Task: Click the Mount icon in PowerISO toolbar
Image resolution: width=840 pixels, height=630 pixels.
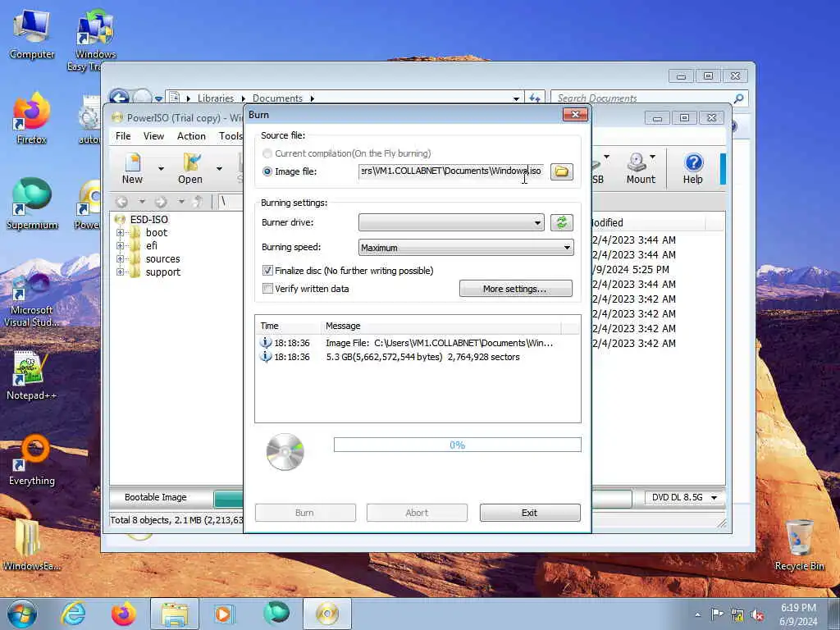Action: pos(640,169)
